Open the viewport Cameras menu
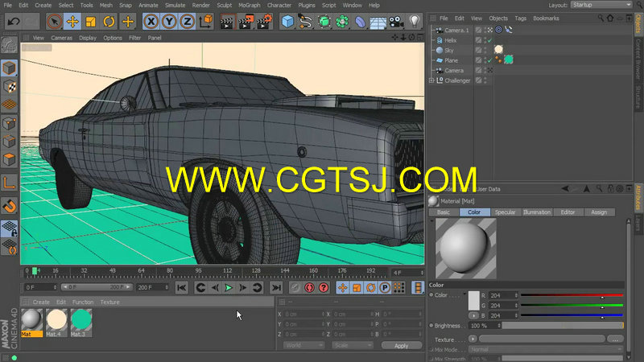The height and width of the screenshot is (362, 644). coord(62,38)
